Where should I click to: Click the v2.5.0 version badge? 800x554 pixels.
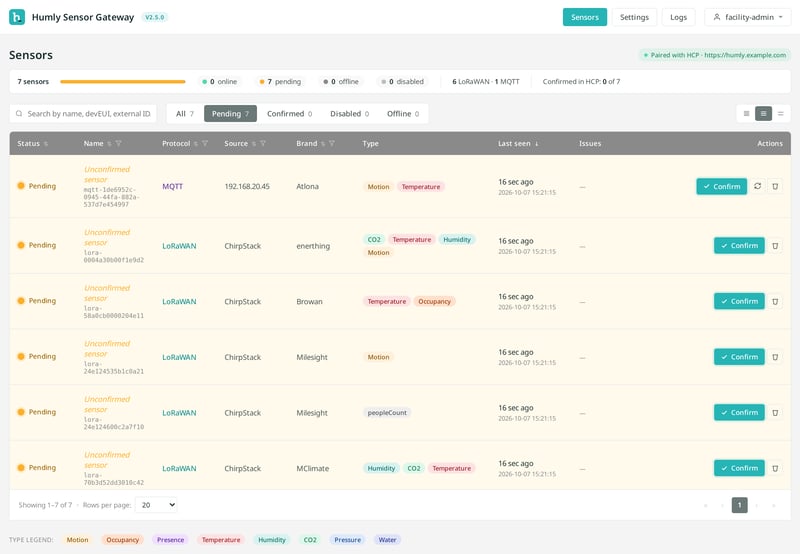tap(155, 17)
